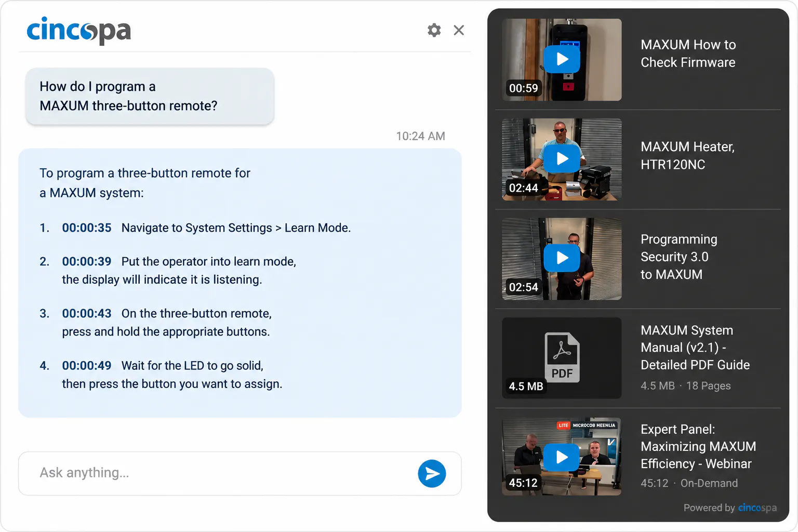
Task: Close the chat panel with X
Action: (x=459, y=30)
